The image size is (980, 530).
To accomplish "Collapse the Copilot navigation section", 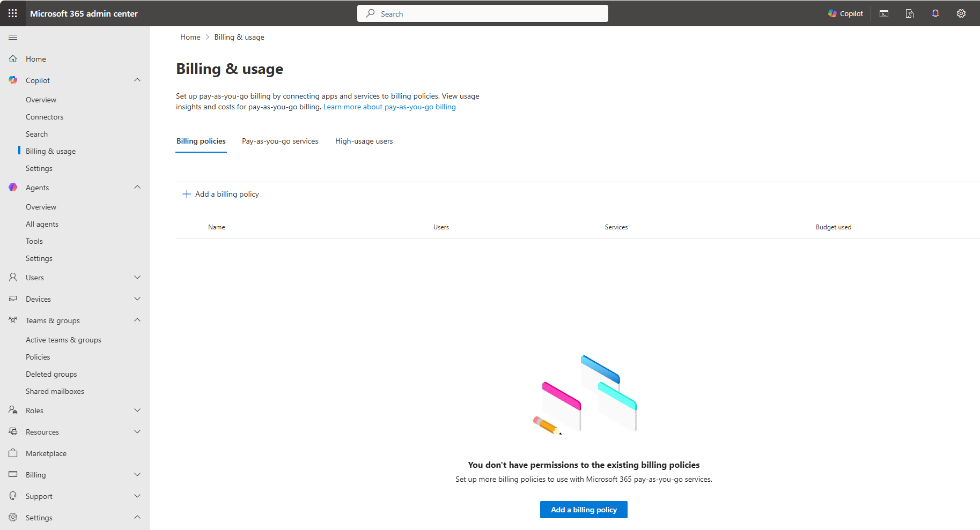I will pos(137,80).
